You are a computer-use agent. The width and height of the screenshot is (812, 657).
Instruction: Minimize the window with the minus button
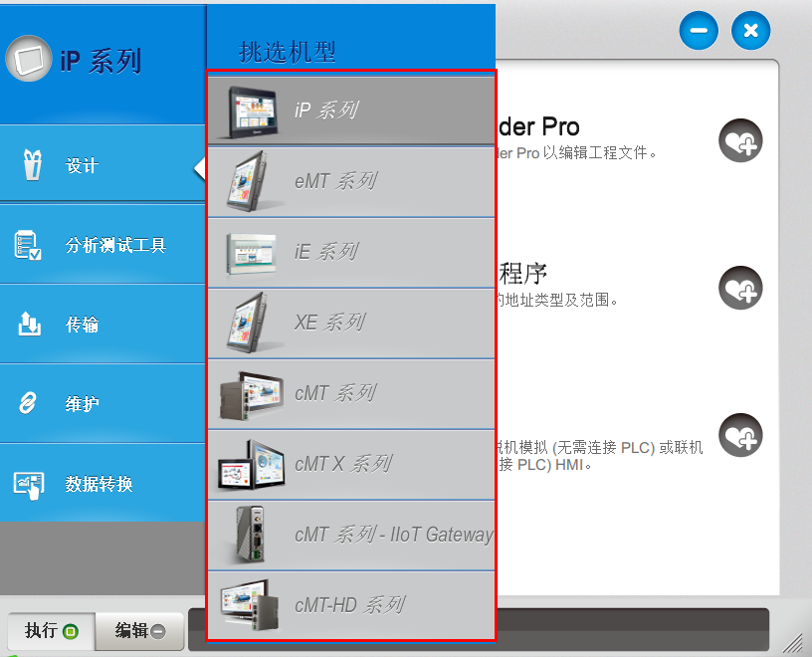(699, 31)
